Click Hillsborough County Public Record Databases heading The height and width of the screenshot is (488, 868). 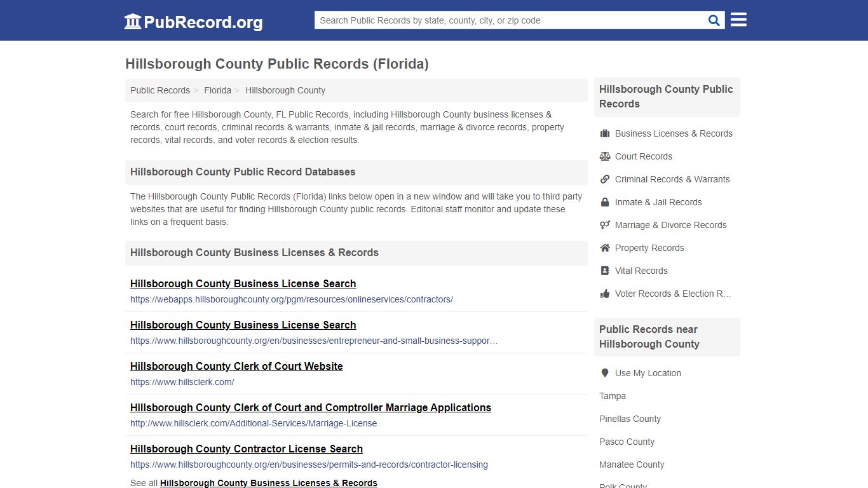243,172
